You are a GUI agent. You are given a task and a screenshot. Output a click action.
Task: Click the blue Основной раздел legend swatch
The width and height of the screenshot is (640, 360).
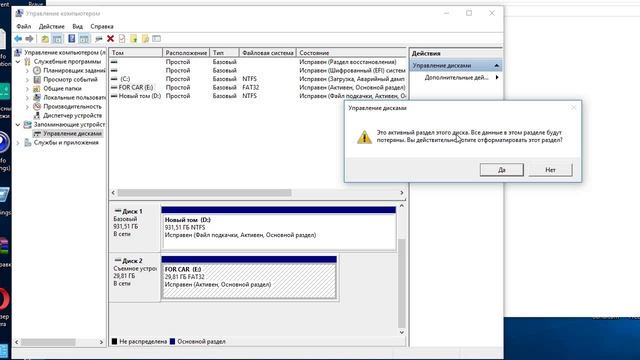pyautogui.click(x=172, y=341)
